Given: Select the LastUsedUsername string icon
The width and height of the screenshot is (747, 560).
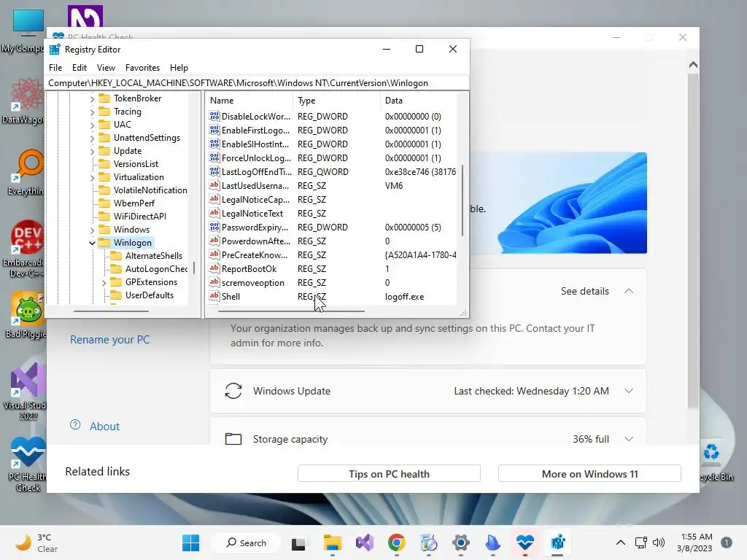Looking at the screenshot, I should coord(214,185).
